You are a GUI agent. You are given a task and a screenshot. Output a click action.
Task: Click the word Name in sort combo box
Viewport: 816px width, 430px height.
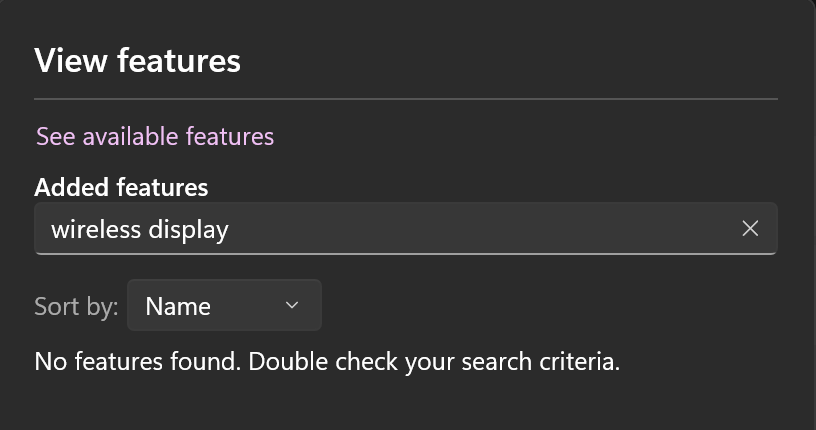[178, 306]
